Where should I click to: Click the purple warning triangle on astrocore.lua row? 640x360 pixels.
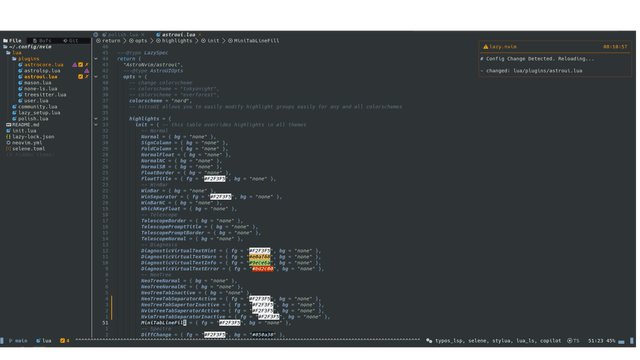pos(75,65)
